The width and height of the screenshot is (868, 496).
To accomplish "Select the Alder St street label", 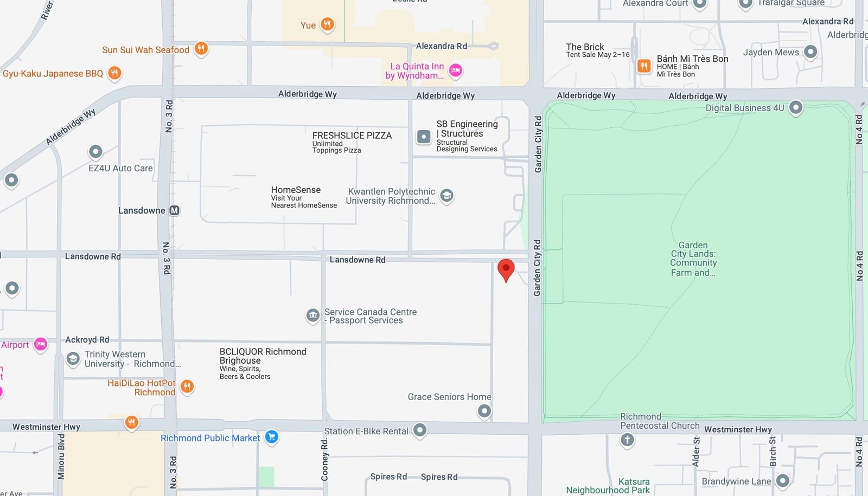I will (696, 452).
